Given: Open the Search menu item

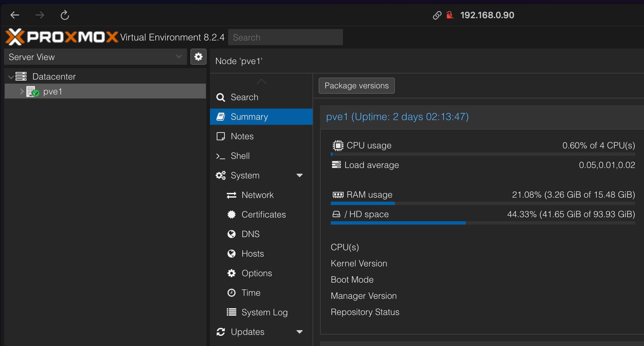Looking at the screenshot, I should click(x=261, y=97).
